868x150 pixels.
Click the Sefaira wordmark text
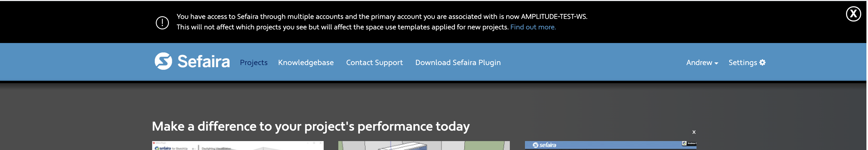point(203,61)
